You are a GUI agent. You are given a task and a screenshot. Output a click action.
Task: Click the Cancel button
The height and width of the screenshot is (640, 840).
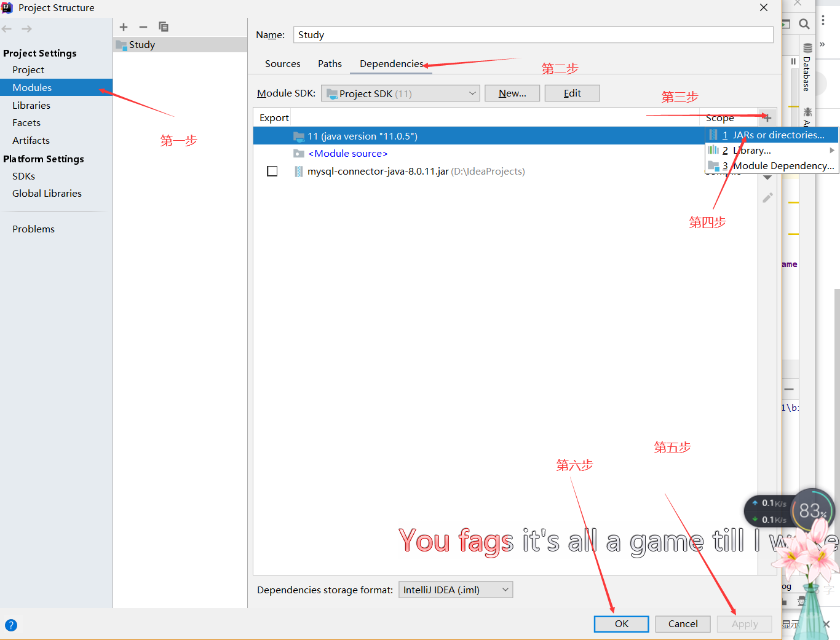pos(683,624)
